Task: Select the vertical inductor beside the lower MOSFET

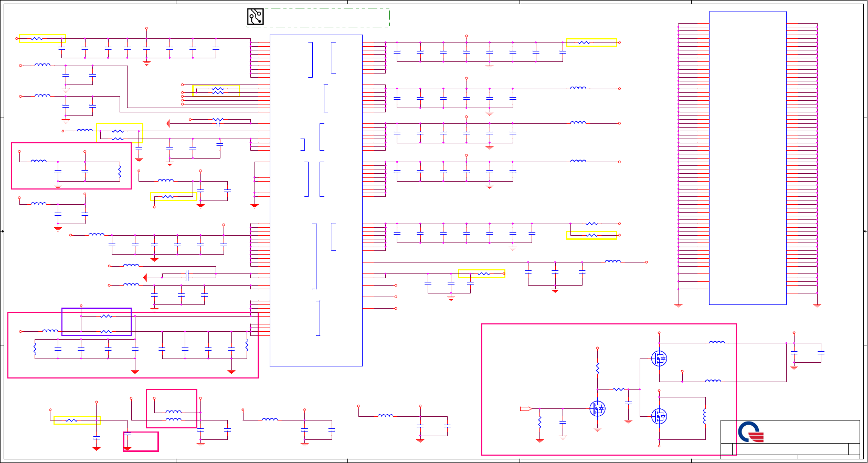Action: 705,416
